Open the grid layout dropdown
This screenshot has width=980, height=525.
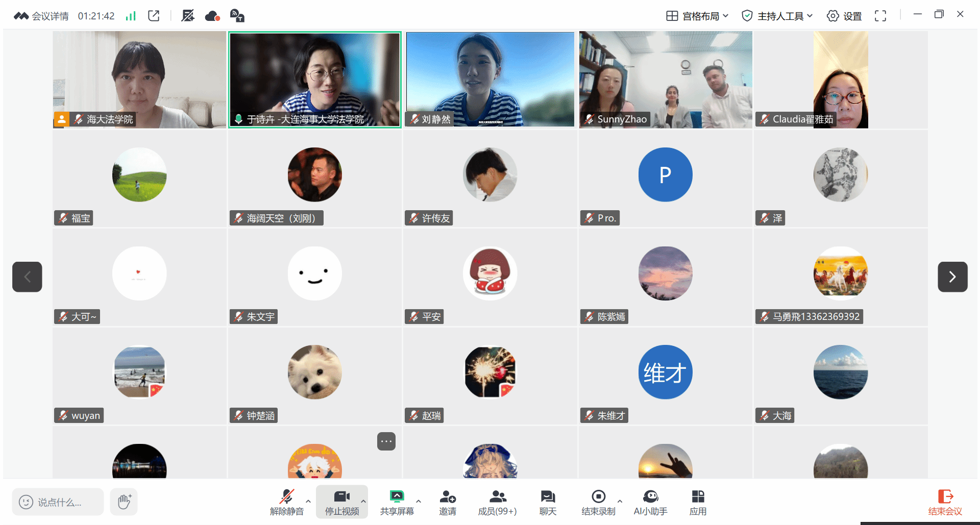(x=697, y=16)
